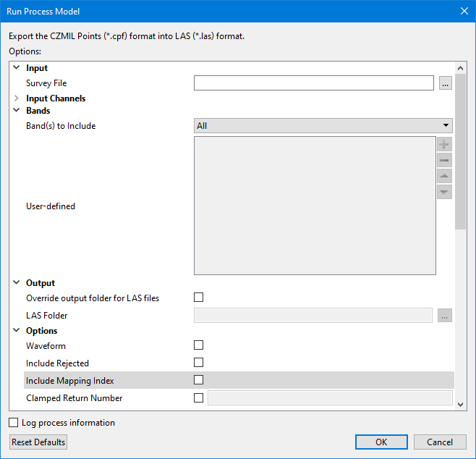Viewport: 476px width, 459px height.
Task: Collapse the Output section
Action: pyautogui.click(x=16, y=283)
